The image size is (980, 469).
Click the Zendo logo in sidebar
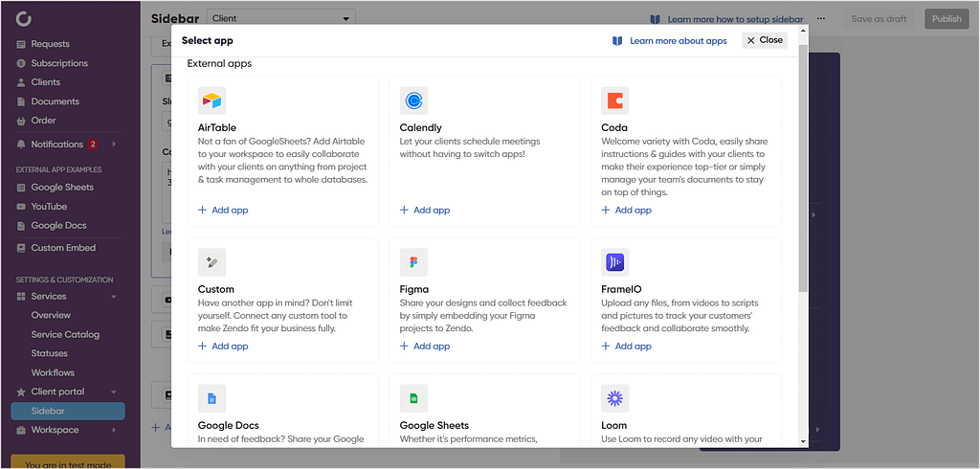24,19
